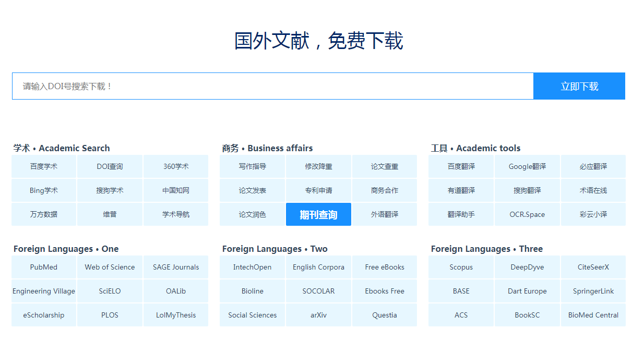Click the 商务 • Business affairs heading

267,148
